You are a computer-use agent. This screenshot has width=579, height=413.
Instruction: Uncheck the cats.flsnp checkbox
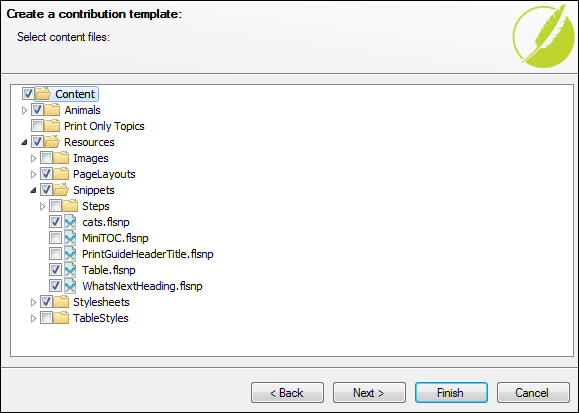55,222
